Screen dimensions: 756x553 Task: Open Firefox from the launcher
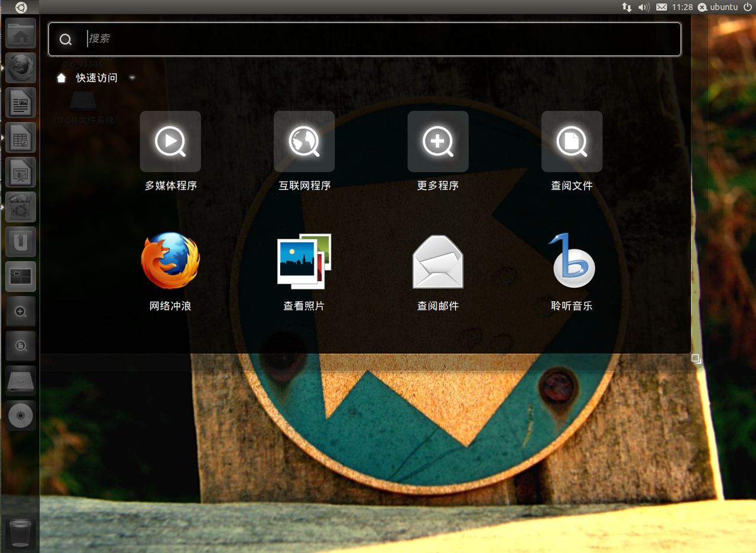[21, 68]
